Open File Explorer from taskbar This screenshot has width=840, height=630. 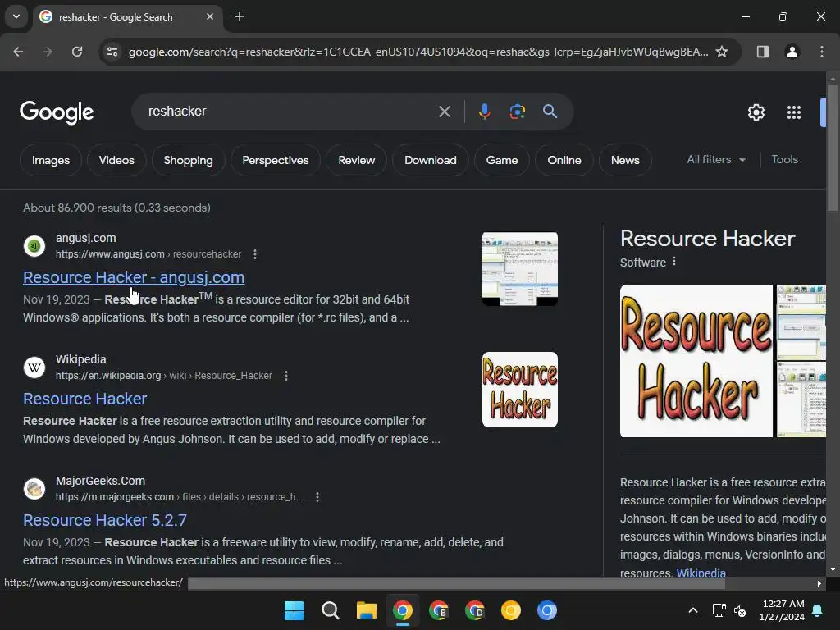[367, 610]
